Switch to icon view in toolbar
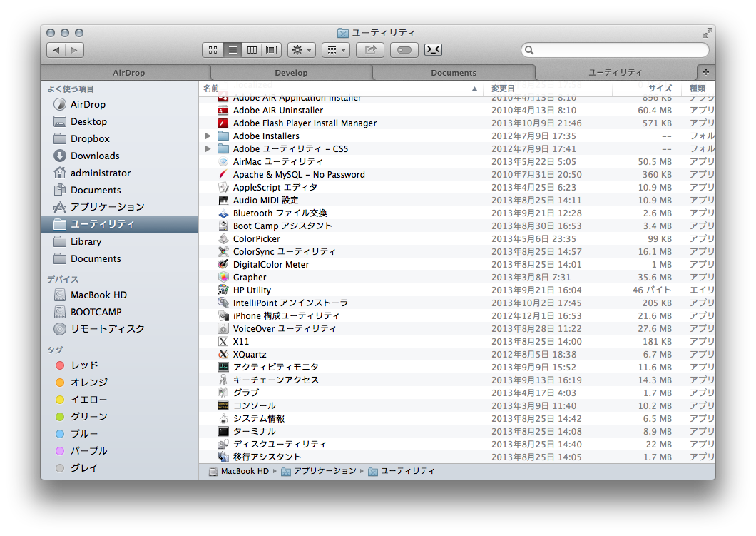Screen dimensions: 756x536 point(212,50)
